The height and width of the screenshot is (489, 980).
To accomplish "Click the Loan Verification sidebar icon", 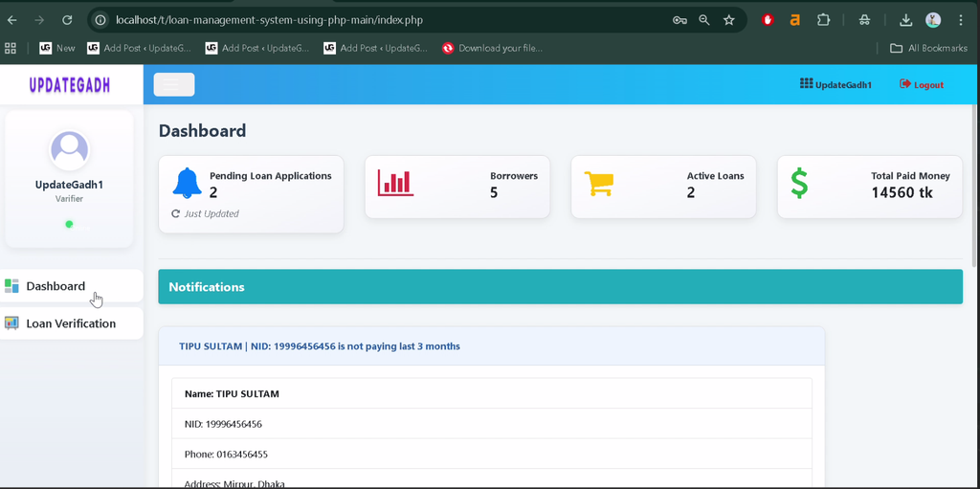I will [11, 323].
